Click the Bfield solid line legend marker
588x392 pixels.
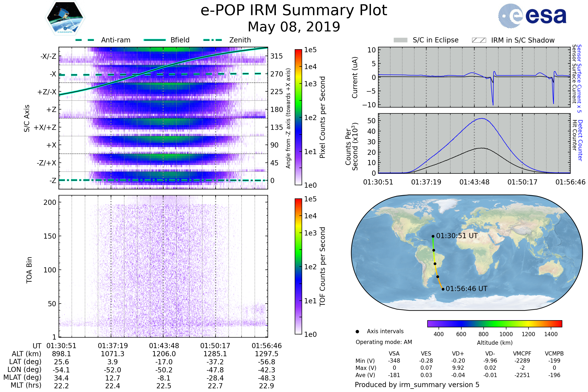tap(155, 40)
